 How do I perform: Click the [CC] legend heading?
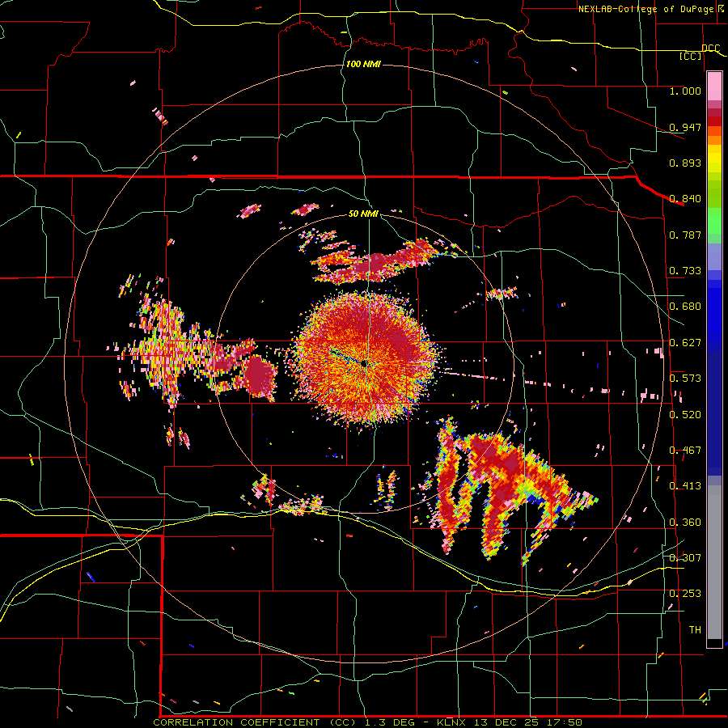click(x=690, y=56)
